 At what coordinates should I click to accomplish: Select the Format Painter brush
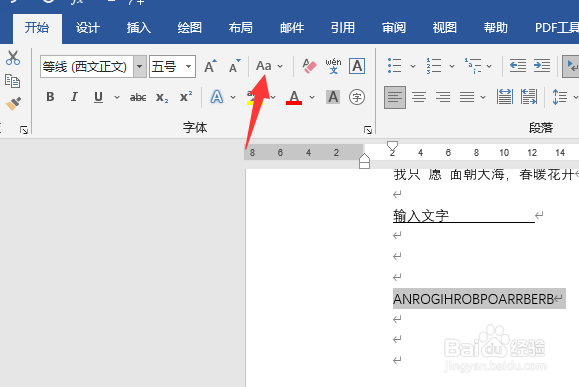[13, 103]
